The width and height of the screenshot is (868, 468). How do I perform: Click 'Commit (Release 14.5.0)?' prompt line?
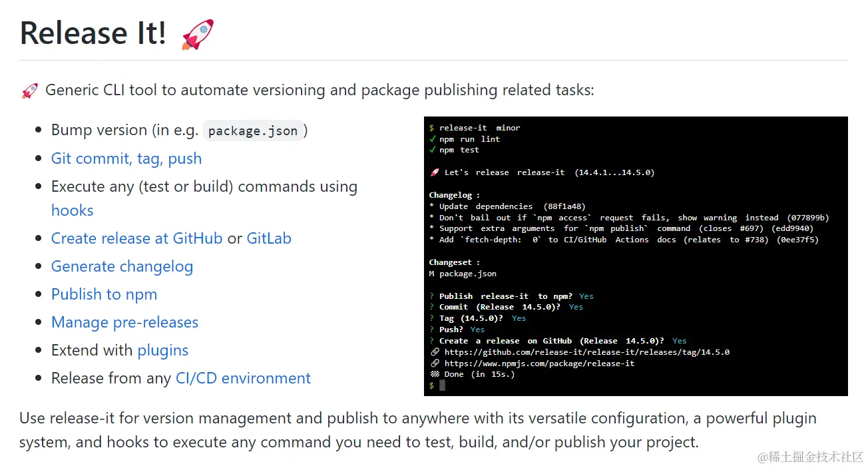click(x=506, y=307)
